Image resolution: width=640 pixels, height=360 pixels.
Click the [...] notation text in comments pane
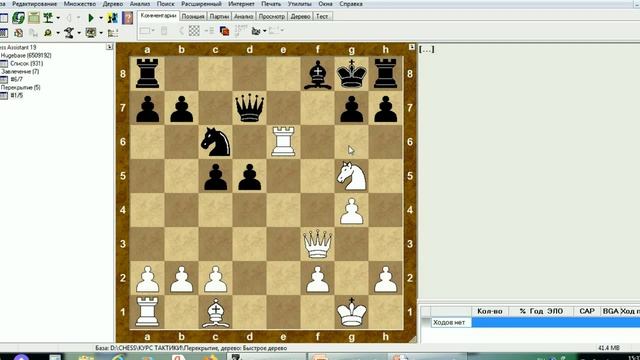[427, 49]
